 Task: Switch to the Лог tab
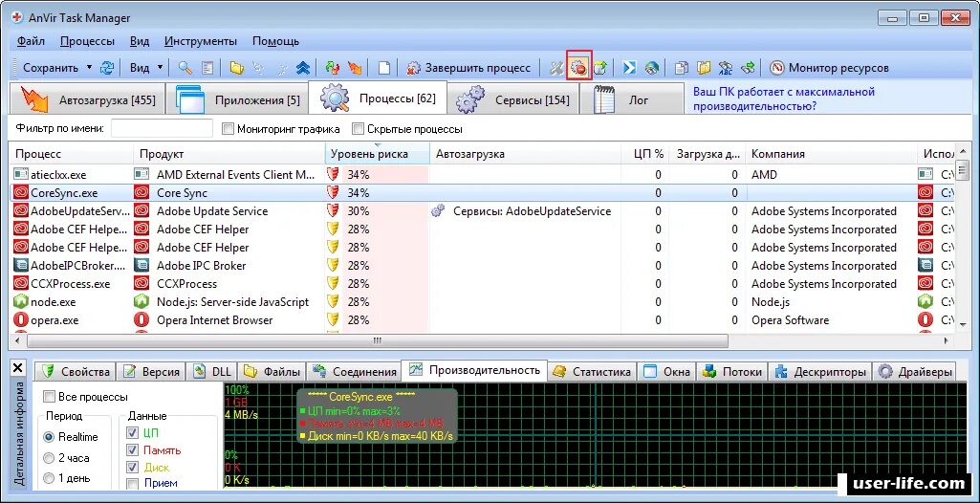coord(632,98)
